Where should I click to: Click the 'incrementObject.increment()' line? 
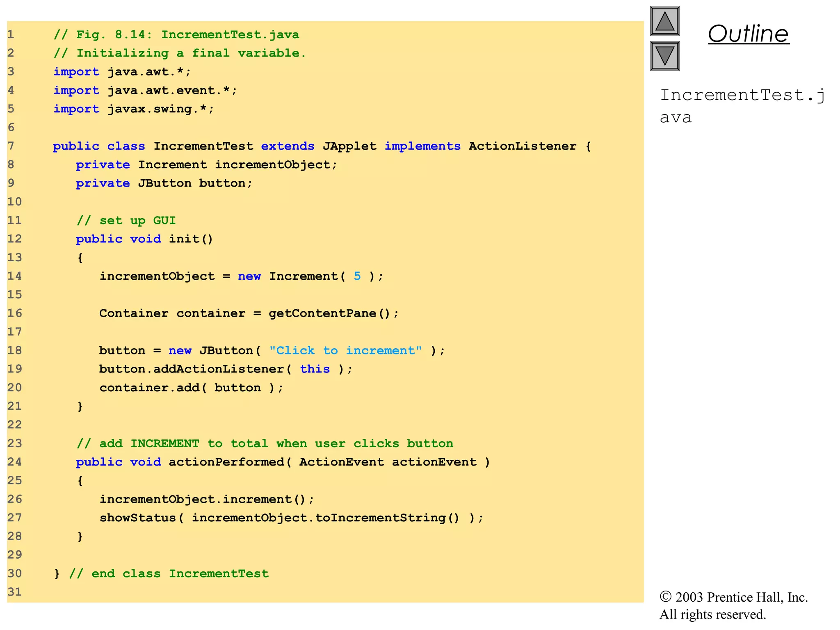207,499
